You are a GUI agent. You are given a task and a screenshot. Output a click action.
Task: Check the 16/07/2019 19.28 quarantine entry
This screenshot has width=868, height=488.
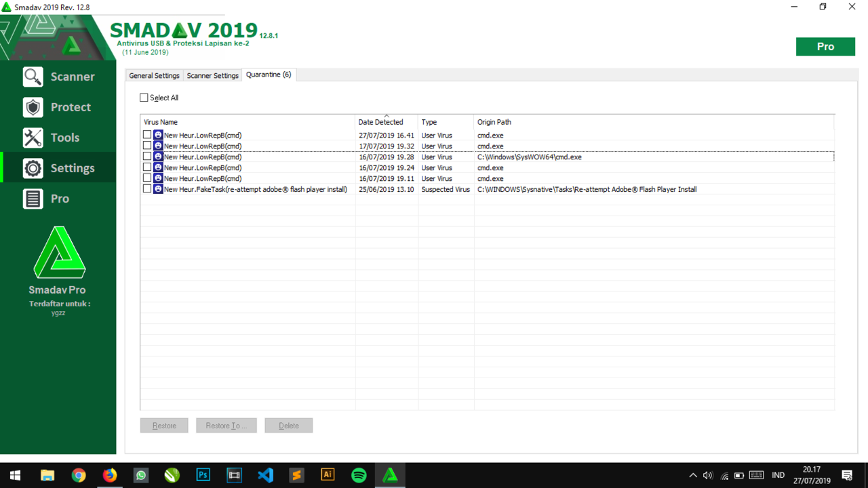(x=147, y=157)
